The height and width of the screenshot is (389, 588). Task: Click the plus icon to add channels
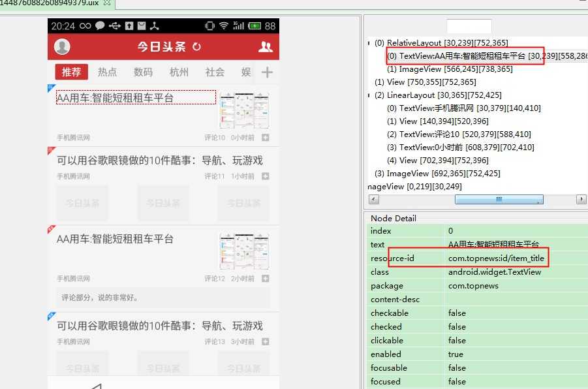[267, 72]
